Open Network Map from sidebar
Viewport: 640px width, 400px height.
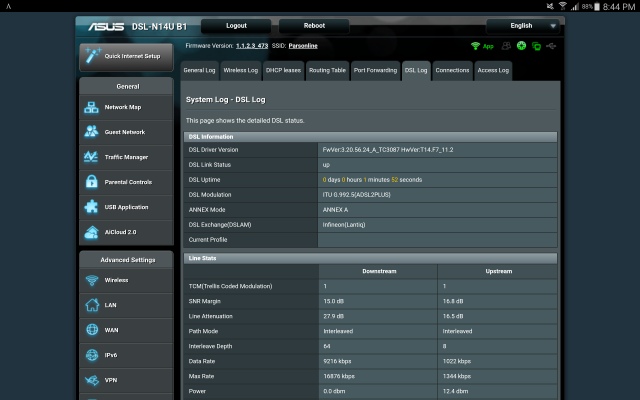[x=124, y=107]
